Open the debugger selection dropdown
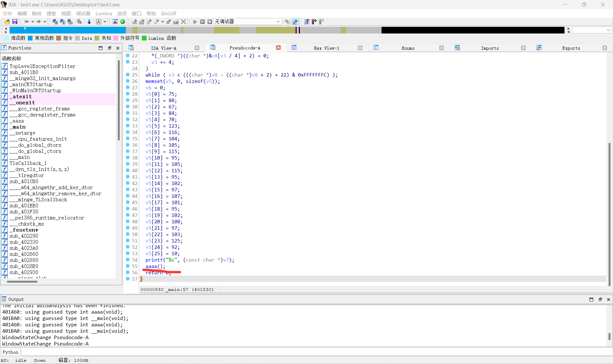The width and height of the screenshot is (613, 364). (278, 22)
